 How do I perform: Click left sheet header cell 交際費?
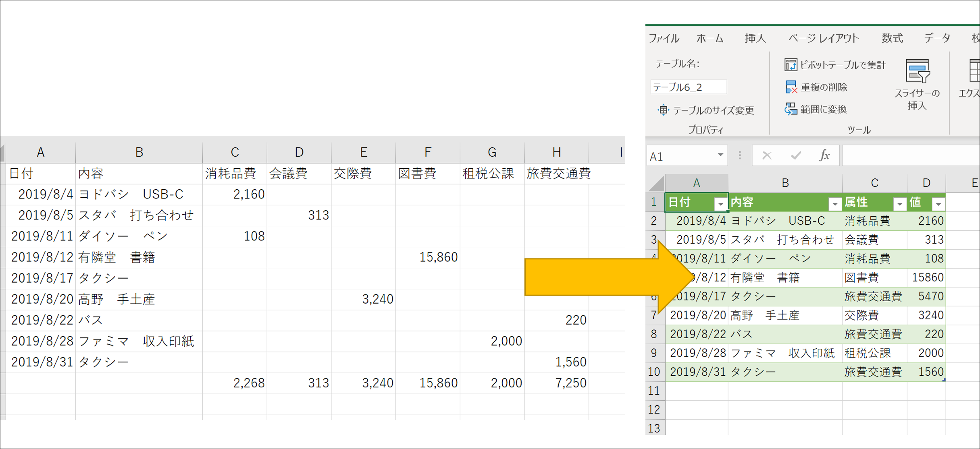pyautogui.click(x=364, y=174)
